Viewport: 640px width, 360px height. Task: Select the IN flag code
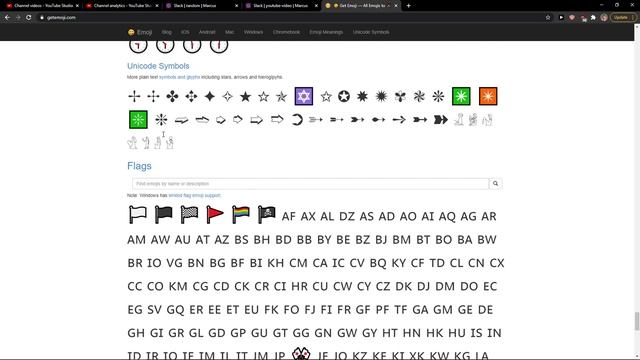(x=494, y=333)
